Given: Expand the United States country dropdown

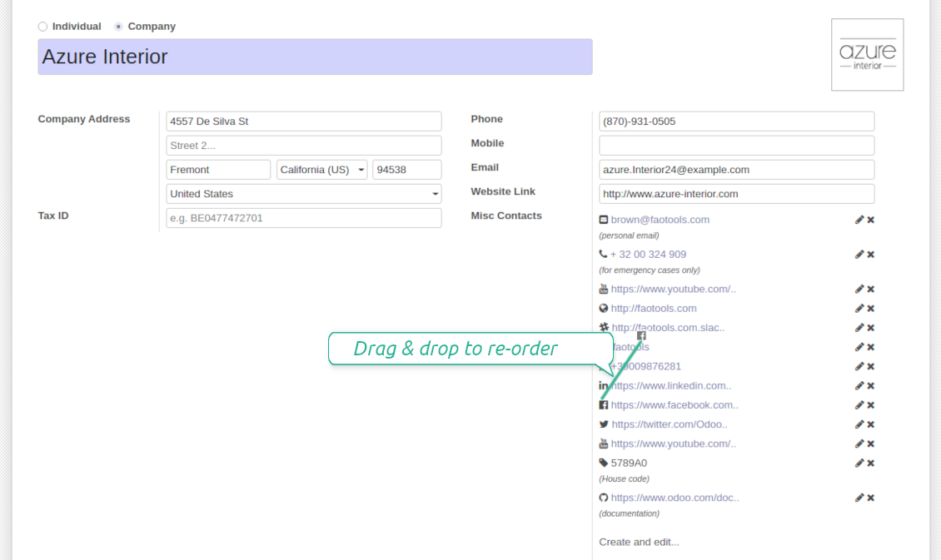Looking at the screenshot, I should coord(303,194).
